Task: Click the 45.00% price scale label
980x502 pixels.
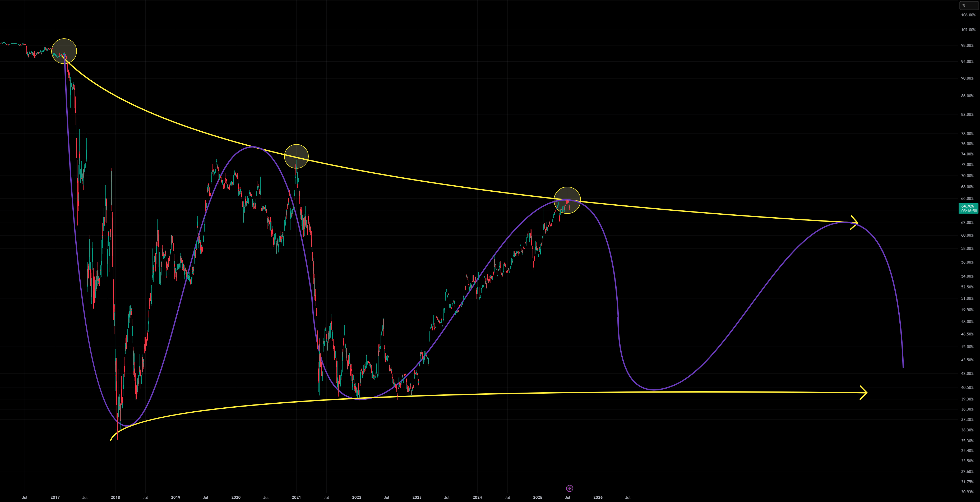Action: pyautogui.click(x=967, y=347)
